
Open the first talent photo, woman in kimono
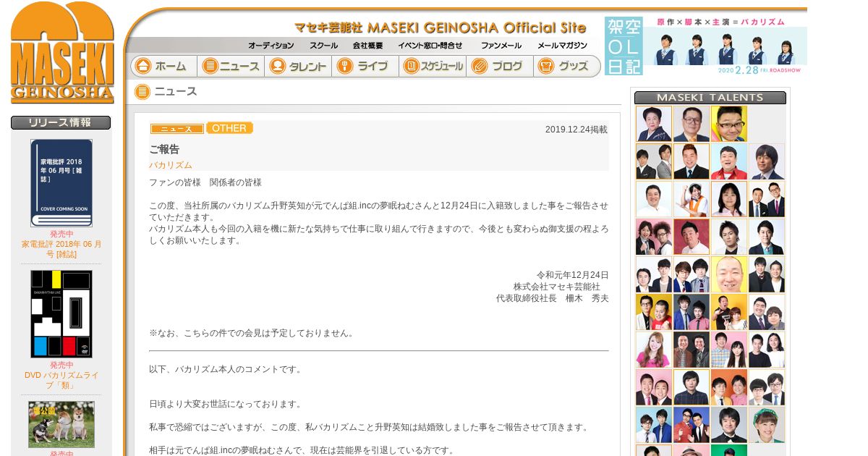click(x=654, y=124)
